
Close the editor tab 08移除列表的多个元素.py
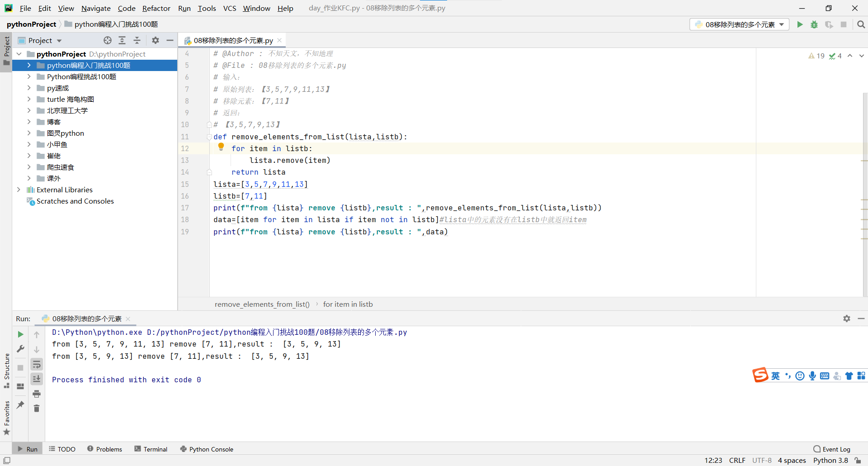tap(279, 40)
